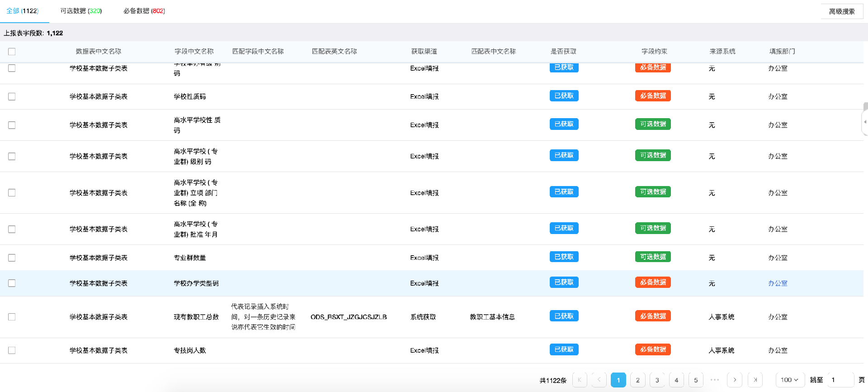Open 高级搜索 advanced search
868x392 pixels.
coord(842,11)
